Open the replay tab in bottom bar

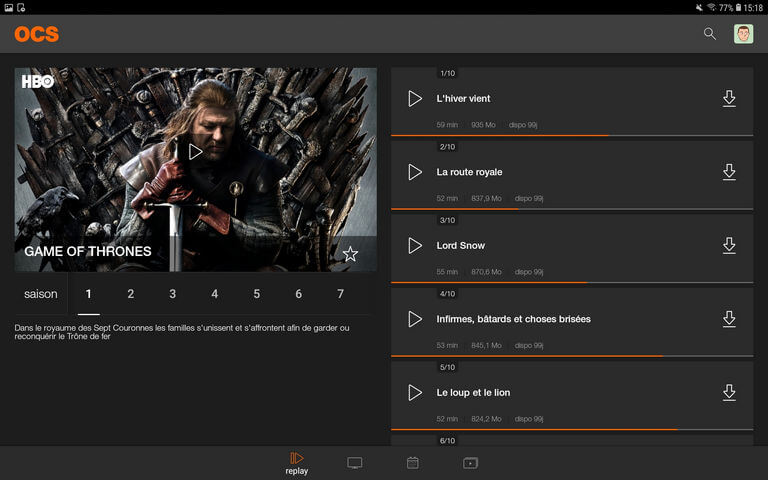[x=297, y=463]
